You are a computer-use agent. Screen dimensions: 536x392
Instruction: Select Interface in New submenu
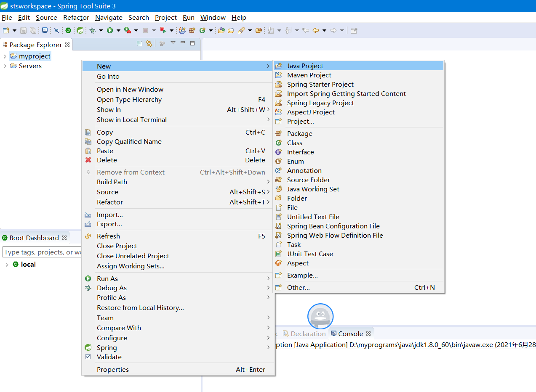[358, 152]
